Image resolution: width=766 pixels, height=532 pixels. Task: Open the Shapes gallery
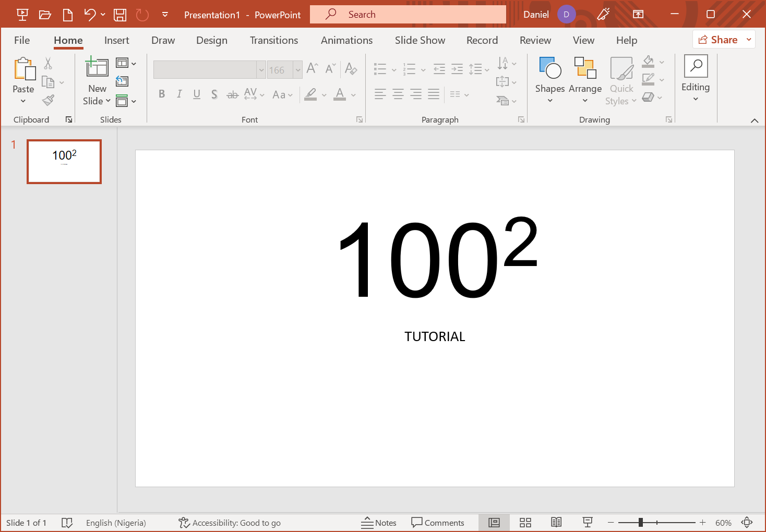tap(550, 78)
